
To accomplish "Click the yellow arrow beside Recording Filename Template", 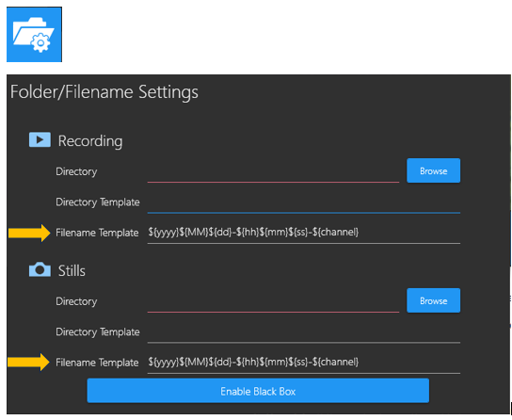I will [29, 233].
